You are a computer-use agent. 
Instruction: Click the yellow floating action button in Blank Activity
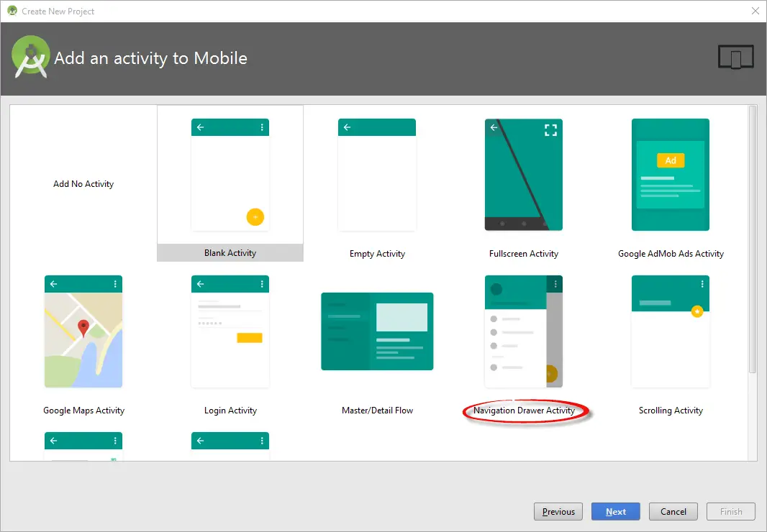point(255,216)
